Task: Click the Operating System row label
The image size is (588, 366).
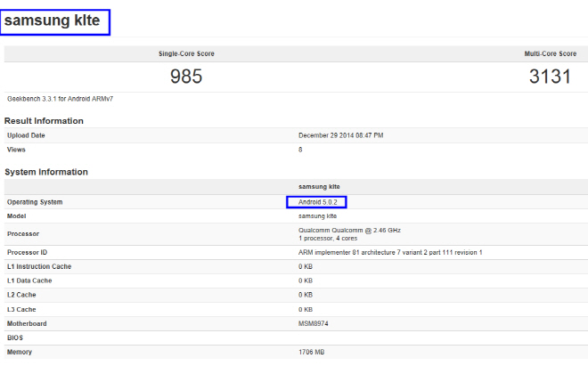Action: [35, 202]
